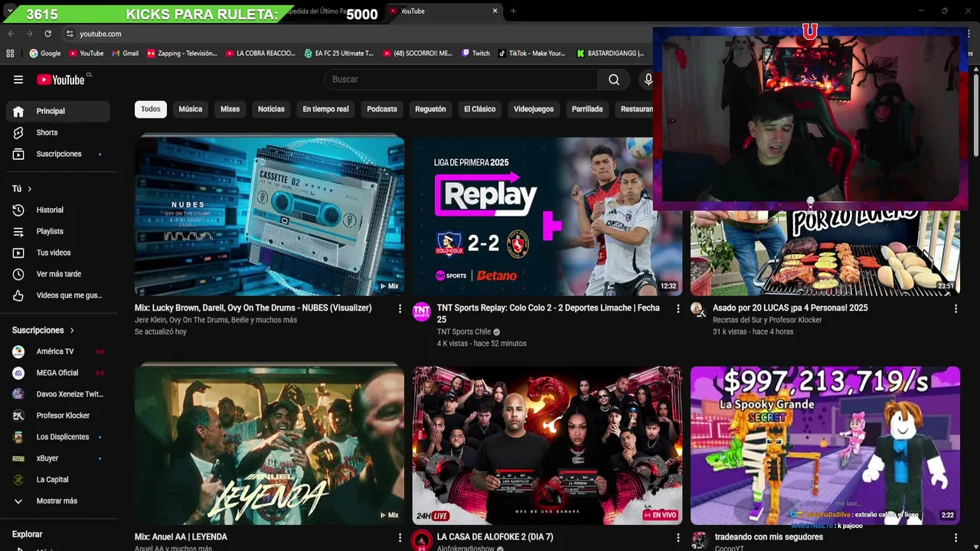Open options menu for Asado por 20 LUCAS video
This screenshot has height=551, width=980.
955,308
